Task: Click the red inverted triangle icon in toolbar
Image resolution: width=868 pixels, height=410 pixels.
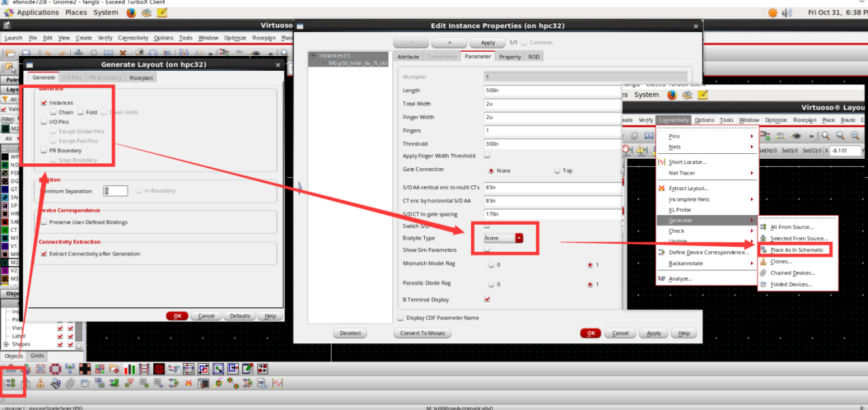Action: (129, 383)
